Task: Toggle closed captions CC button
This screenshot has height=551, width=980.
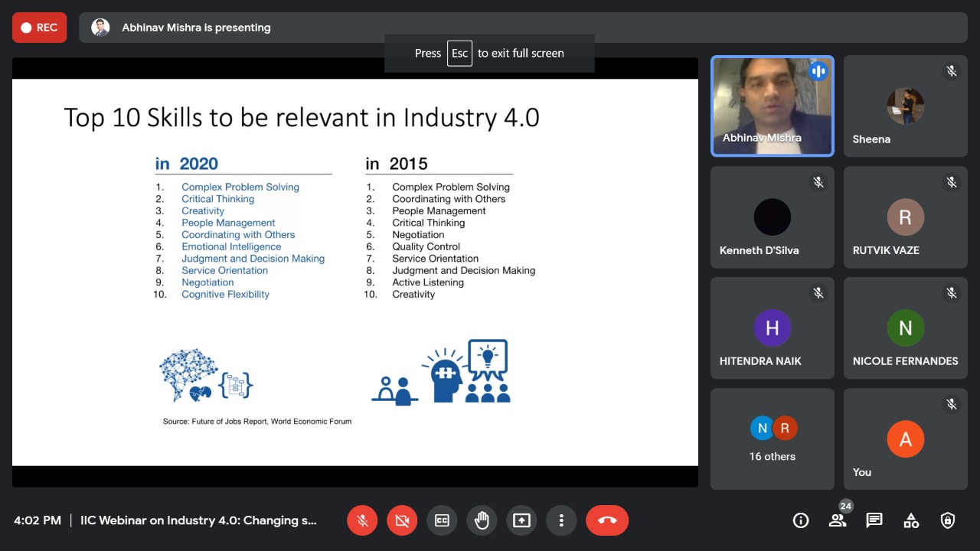Action: [442, 520]
